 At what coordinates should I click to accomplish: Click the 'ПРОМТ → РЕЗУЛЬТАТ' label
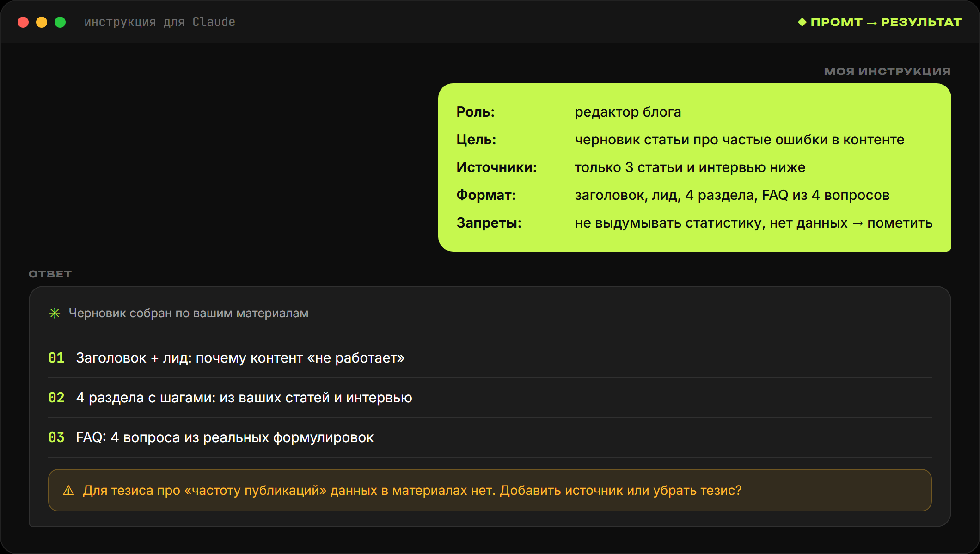(886, 22)
